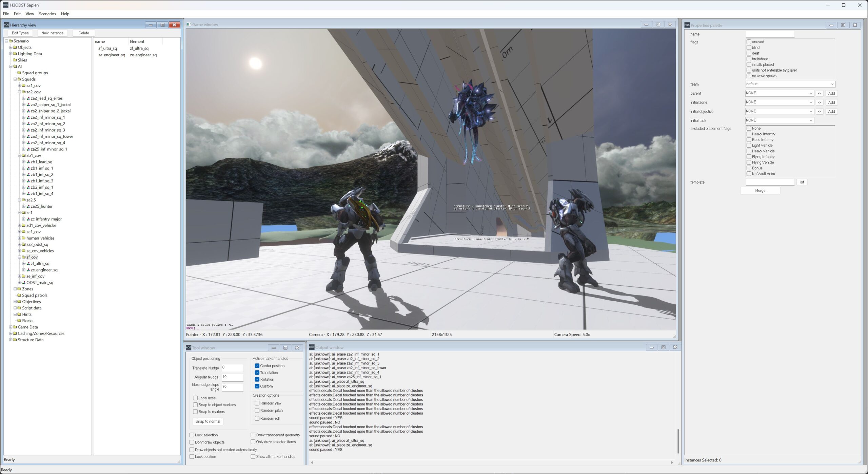Expand the Zones tree node
The height and width of the screenshot is (474, 868).
click(15, 289)
